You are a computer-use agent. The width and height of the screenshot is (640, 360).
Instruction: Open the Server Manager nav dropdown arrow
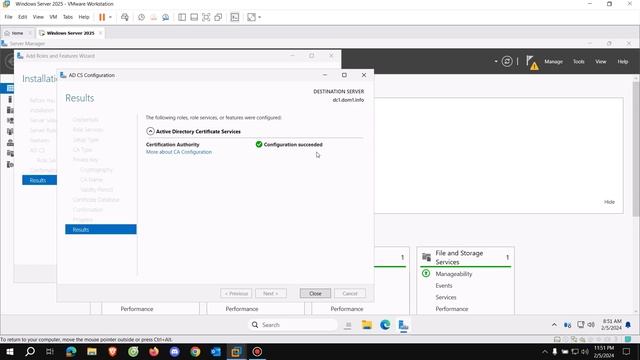point(496,62)
